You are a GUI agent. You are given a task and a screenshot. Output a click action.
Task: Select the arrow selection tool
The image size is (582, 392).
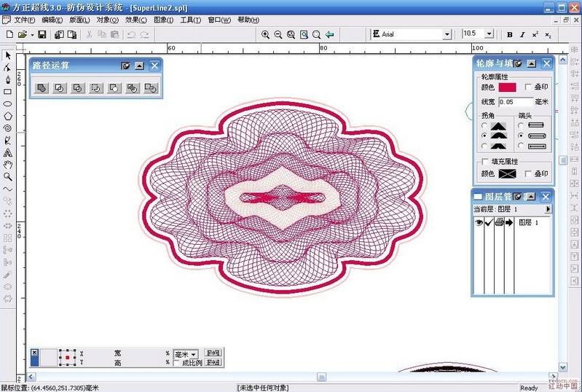[8, 55]
